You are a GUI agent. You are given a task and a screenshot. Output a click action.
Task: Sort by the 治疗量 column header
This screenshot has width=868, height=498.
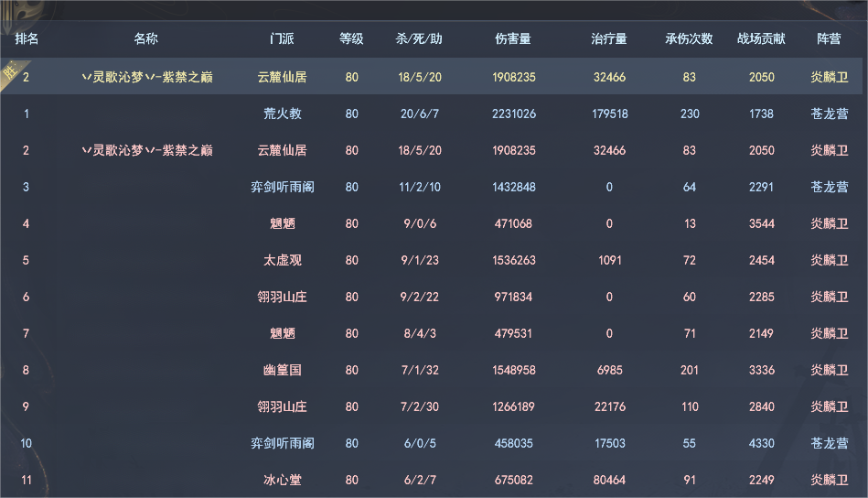(x=609, y=38)
